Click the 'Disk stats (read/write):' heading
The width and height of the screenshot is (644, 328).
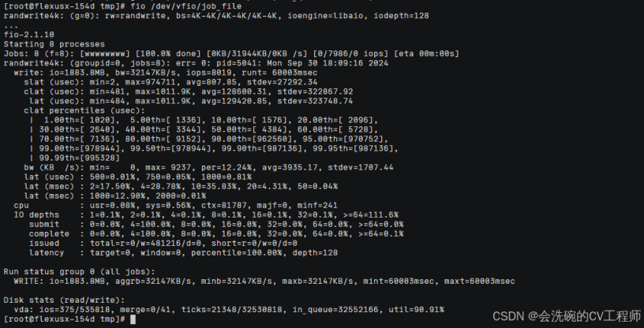(x=64, y=300)
